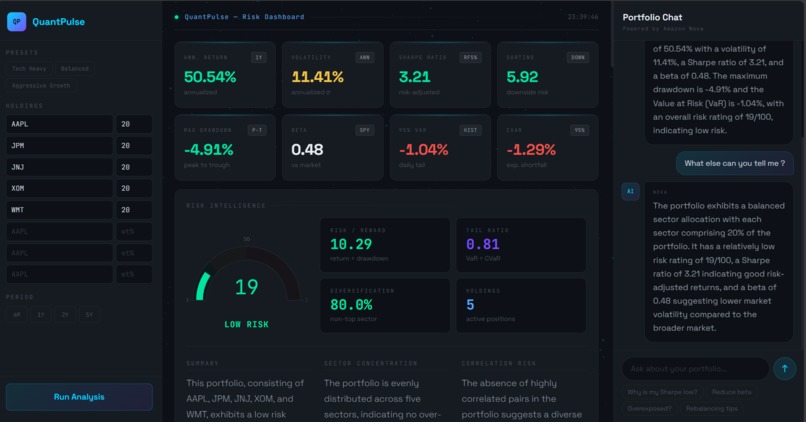Send the chat message with arrow button
806x422 pixels.
[784, 368]
